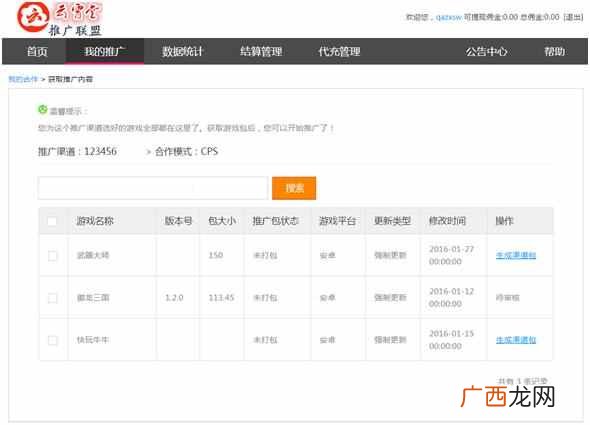Screen dimensions: 590x425
Task: Click 未打包 in the 快玩牛牛 row
Action: click(265, 340)
